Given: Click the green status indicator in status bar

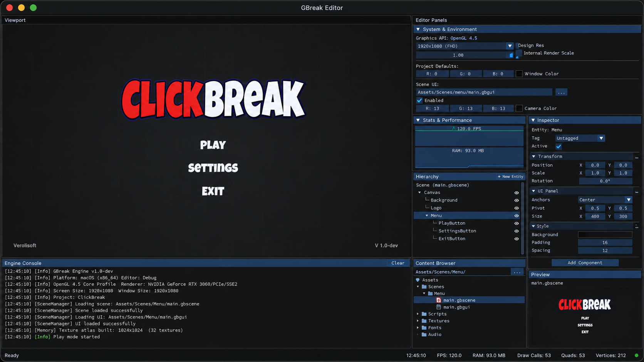Looking at the screenshot, I should click(x=636, y=355).
